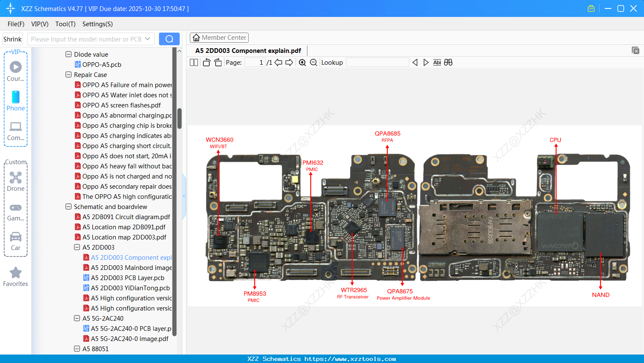
Task: Zoom in on the PDF document
Action: (302, 62)
